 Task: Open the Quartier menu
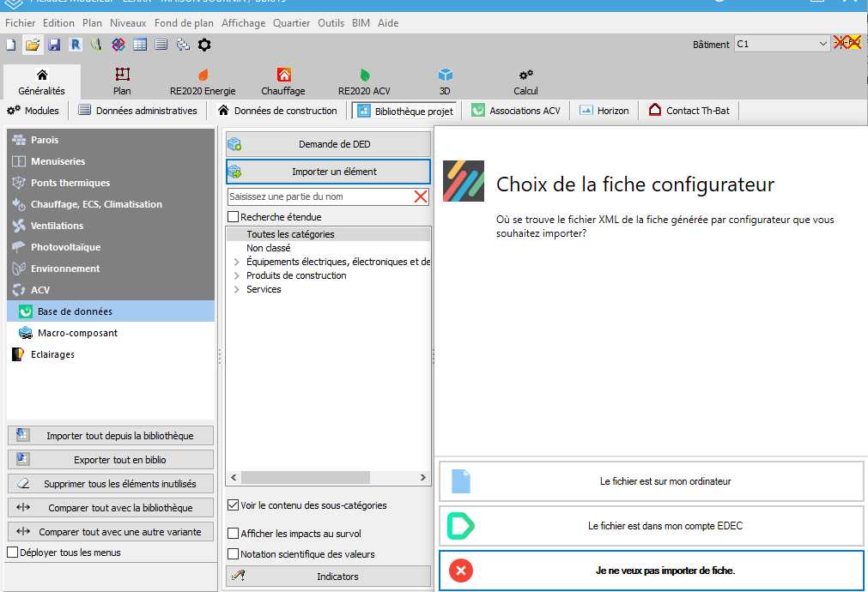coord(292,23)
